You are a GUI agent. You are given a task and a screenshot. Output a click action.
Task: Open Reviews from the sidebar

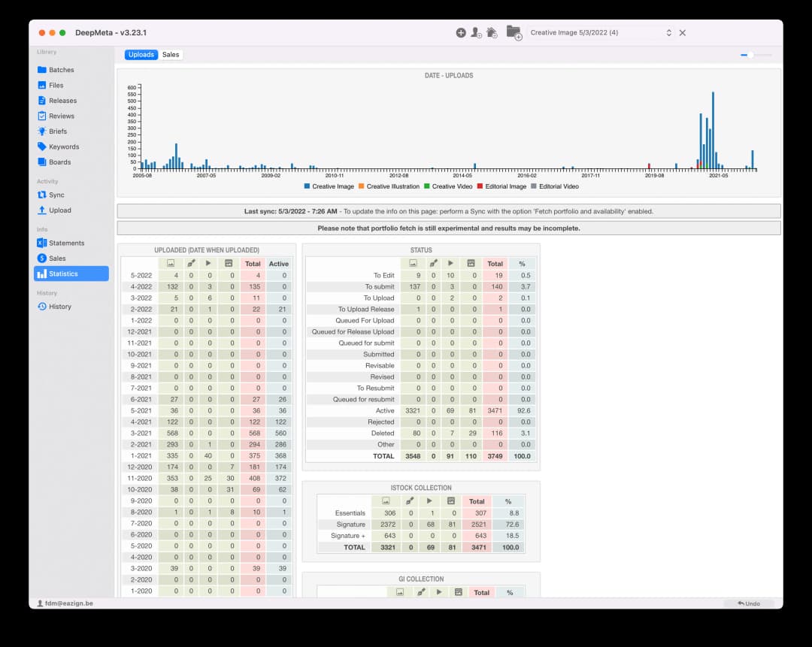coord(56,116)
